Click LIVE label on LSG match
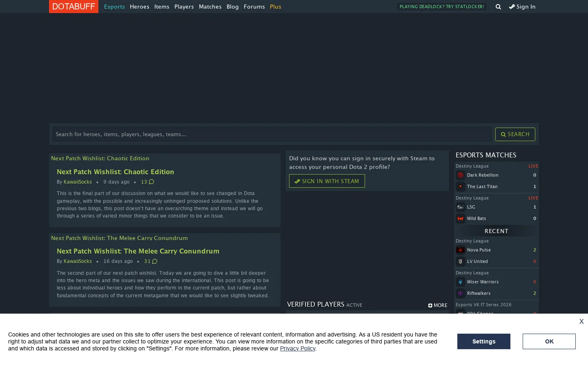Screen dimensions: 588x368 click(533, 198)
